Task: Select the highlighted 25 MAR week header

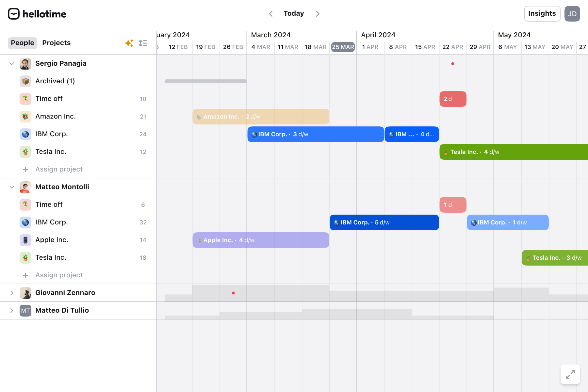Action: (343, 47)
